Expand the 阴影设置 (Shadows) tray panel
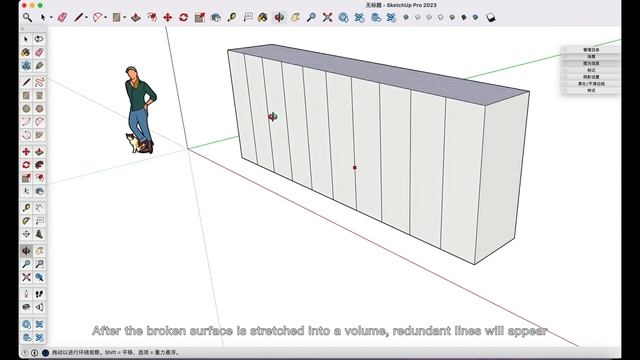The image size is (640, 360). tap(591, 77)
